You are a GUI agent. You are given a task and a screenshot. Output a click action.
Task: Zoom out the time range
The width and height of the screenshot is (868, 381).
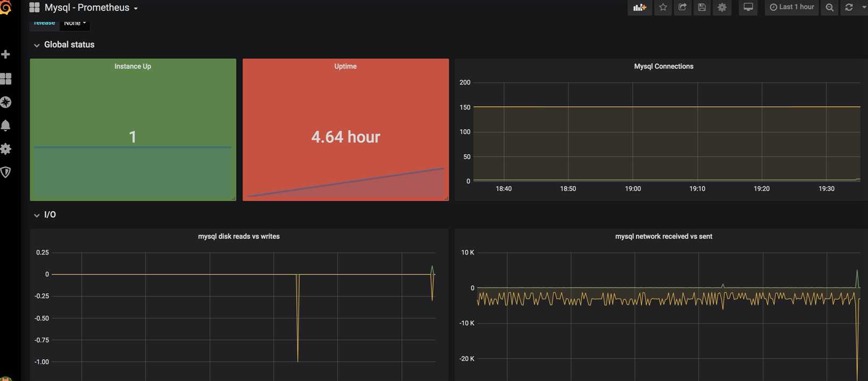(830, 7)
